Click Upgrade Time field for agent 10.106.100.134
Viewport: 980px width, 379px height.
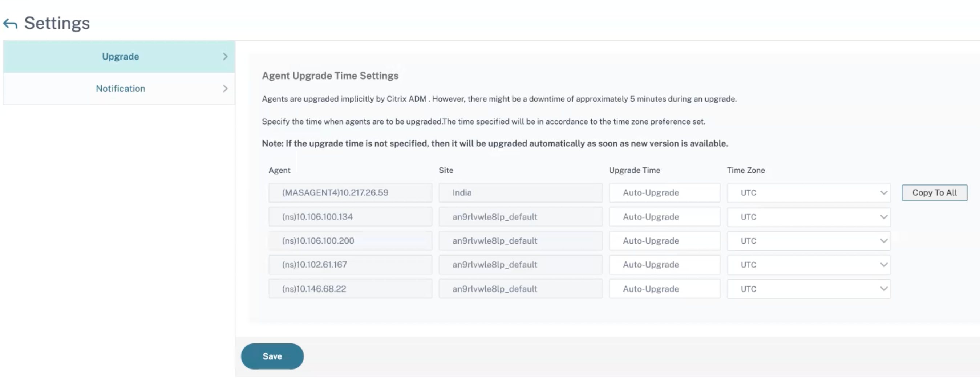[x=665, y=217]
